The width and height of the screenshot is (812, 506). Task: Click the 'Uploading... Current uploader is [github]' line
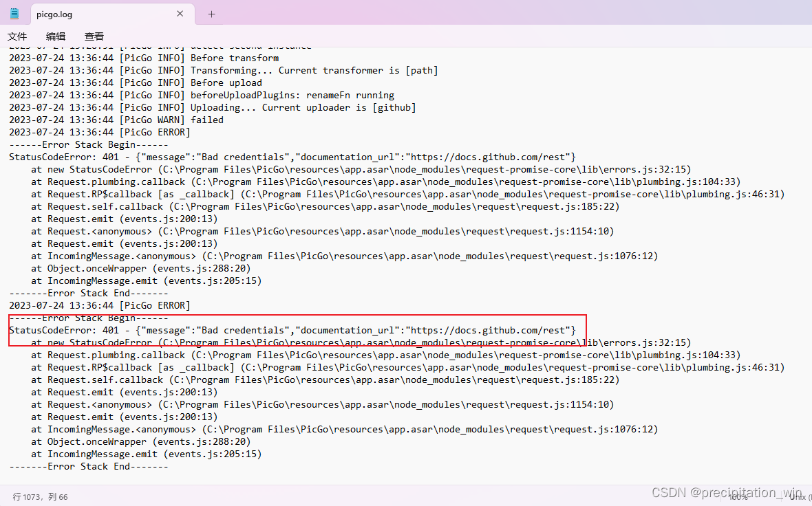tap(213, 108)
